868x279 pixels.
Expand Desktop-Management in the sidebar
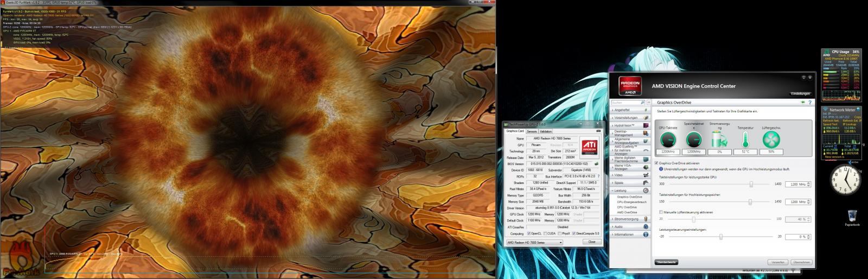pyautogui.click(x=630, y=133)
